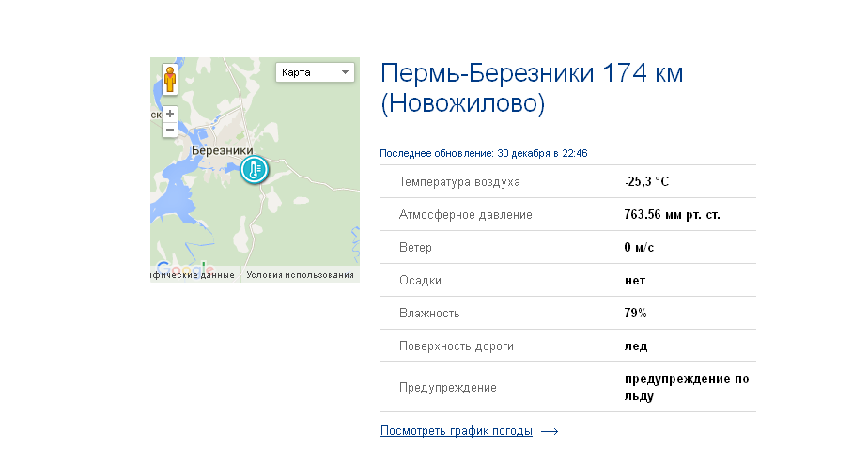Select the Влажность 79% row
The width and height of the screenshot is (868, 476).
(x=567, y=314)
